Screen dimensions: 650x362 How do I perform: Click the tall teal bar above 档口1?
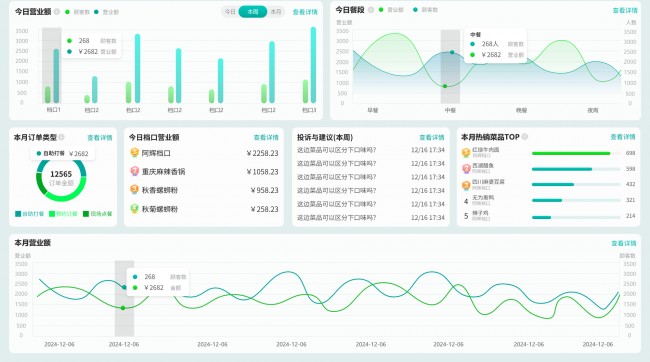(56, 76)
